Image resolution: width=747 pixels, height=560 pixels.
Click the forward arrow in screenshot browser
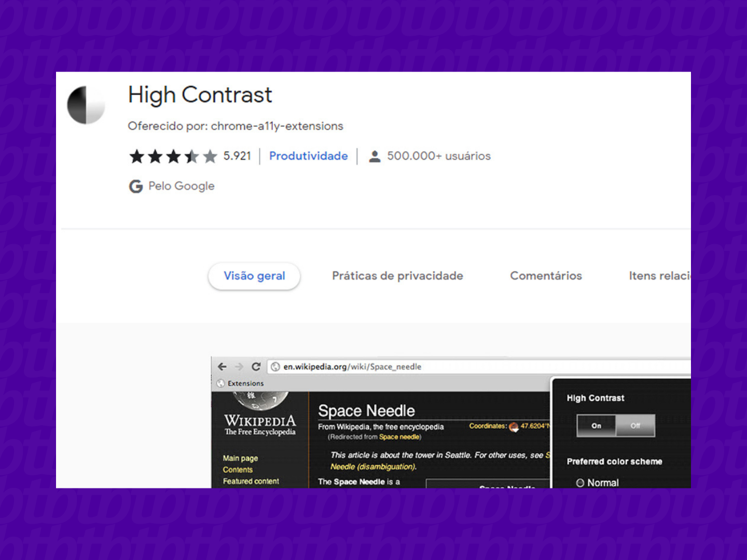click(239, 367)
